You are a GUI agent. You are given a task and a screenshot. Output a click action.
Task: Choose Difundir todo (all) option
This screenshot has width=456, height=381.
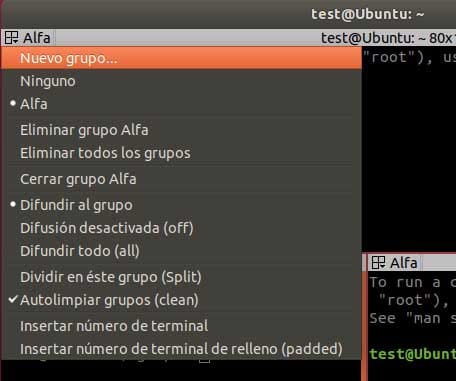coord(181,251)
